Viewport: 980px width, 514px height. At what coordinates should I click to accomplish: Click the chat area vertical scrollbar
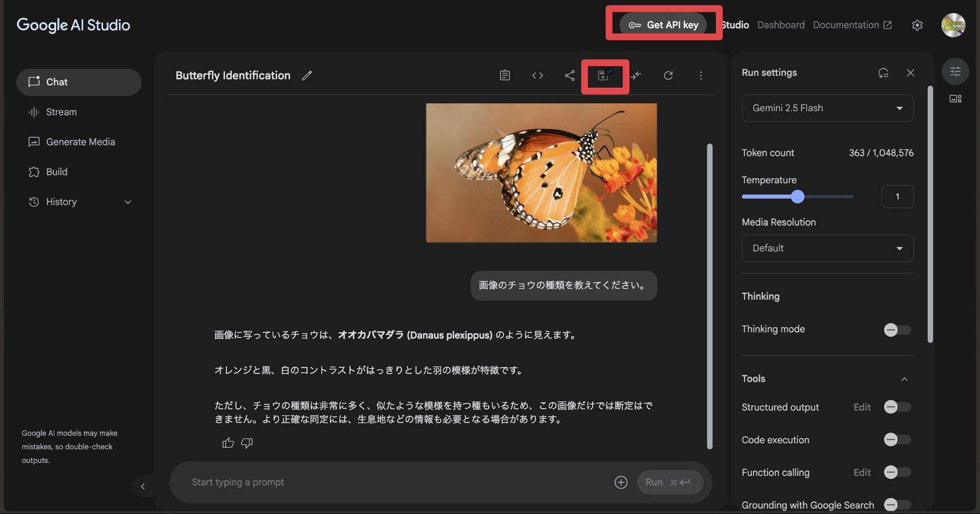(709, 296)
